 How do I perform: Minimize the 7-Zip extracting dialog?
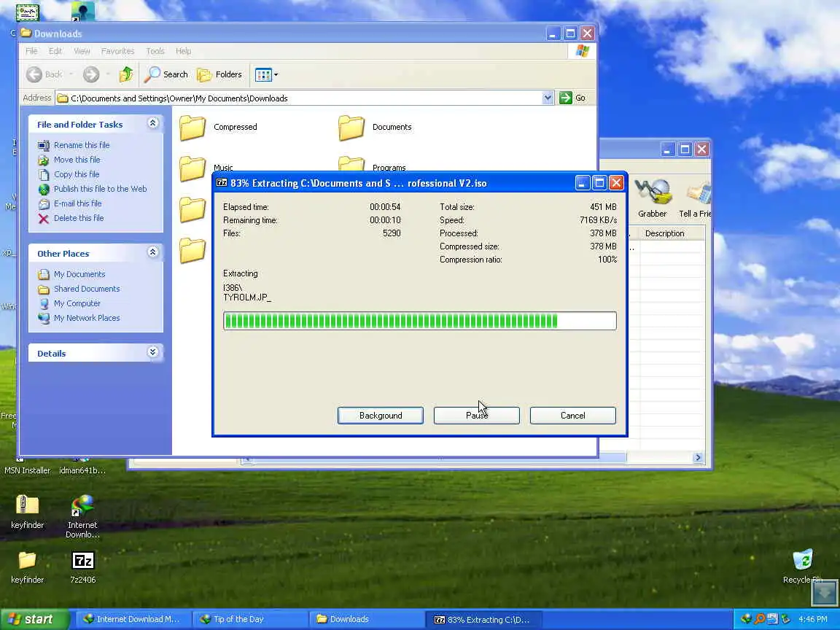point(583,183)
